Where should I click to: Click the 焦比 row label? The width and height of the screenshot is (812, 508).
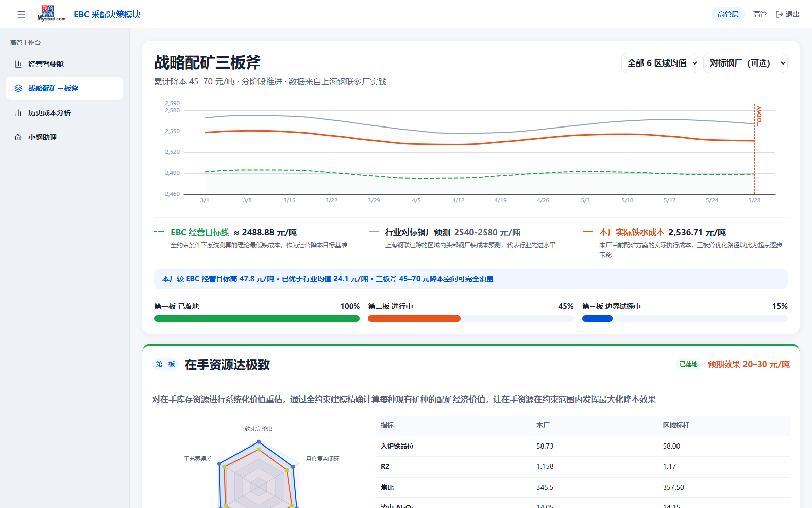[387, 487]
